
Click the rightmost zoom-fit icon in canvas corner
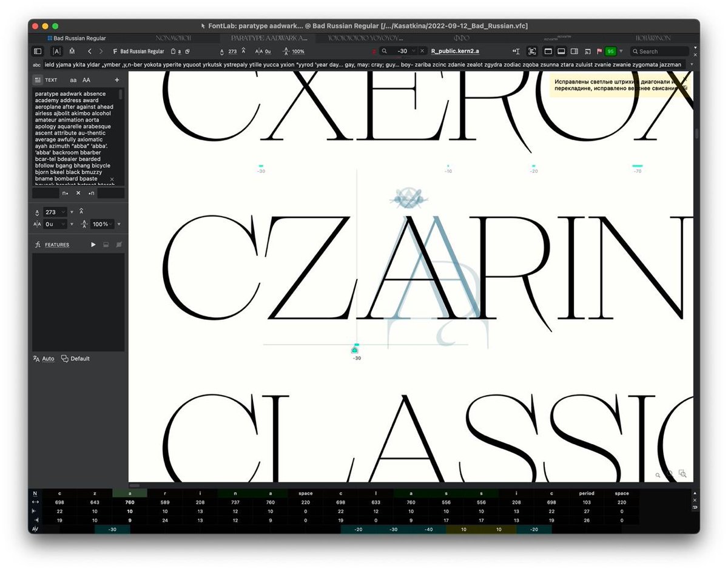pyautogui.click(x=682, y=474)
